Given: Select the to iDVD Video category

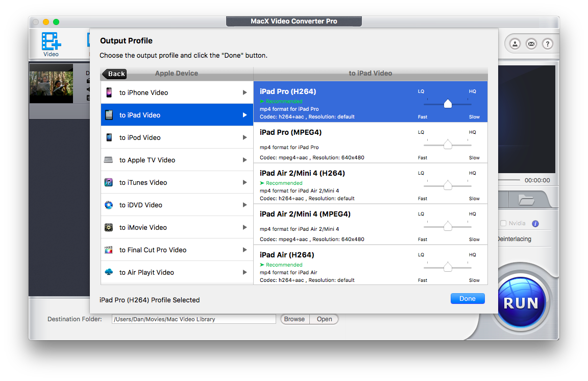Looking at the screenshot, I should click(x=177, y=205).
